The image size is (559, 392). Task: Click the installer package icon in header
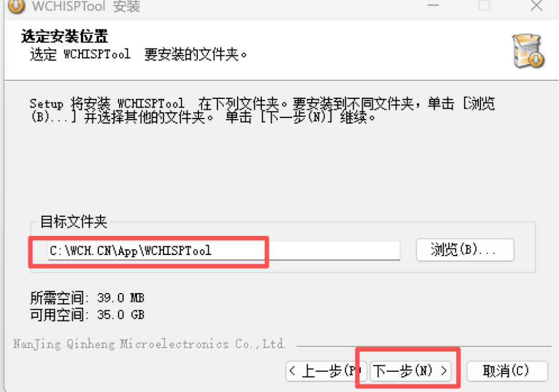(528, 51)
